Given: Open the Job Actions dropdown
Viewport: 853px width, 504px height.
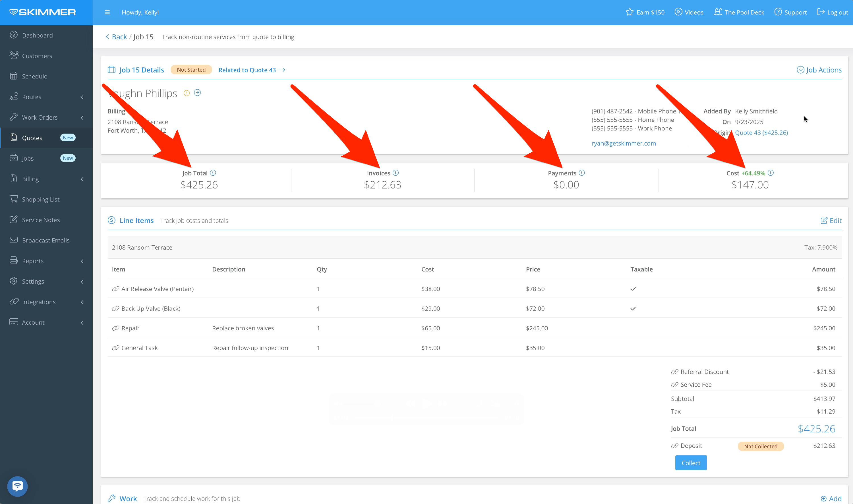Looking at the screenshot, I should click(x=819, y=70).
